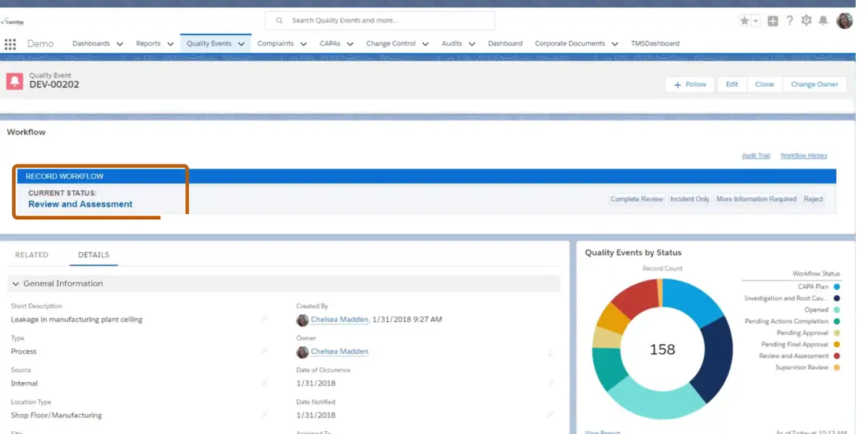Open the favorites list dropdown arrow
Viewport: 868px width, 434px height.
tap(756, 21)
